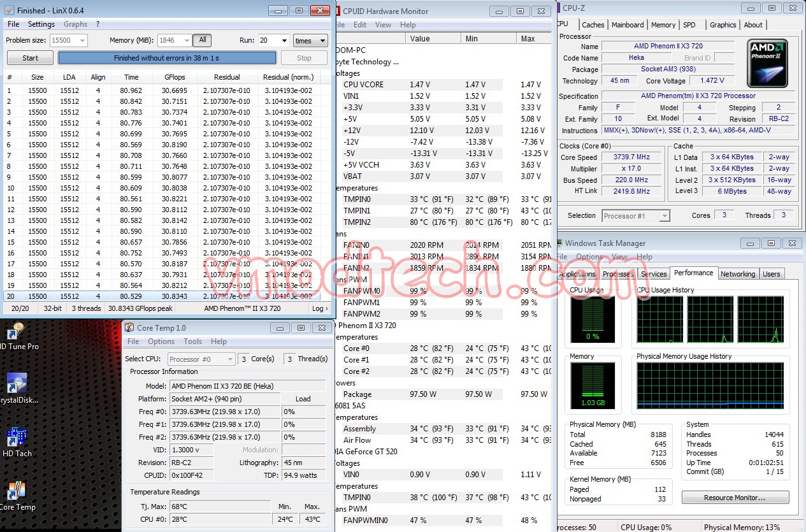Click the Windows Task Manager title icon
Screen dimensions: 806x532
[x=559, y=243]
